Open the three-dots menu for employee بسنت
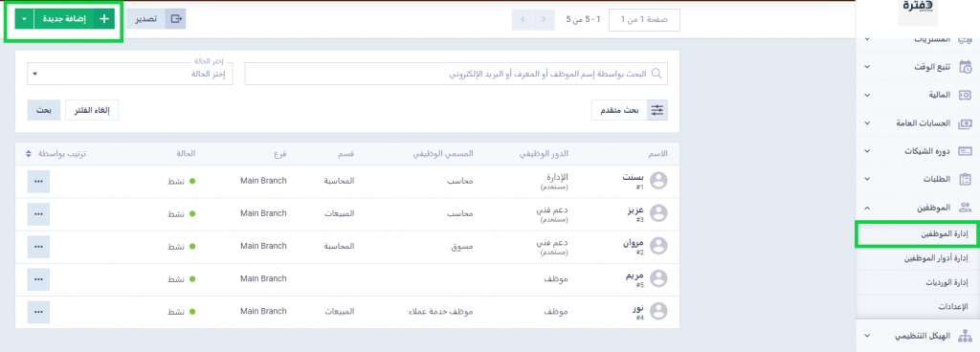Image resolution: width=980 pixels, height=352 pixels. [38, 181]
